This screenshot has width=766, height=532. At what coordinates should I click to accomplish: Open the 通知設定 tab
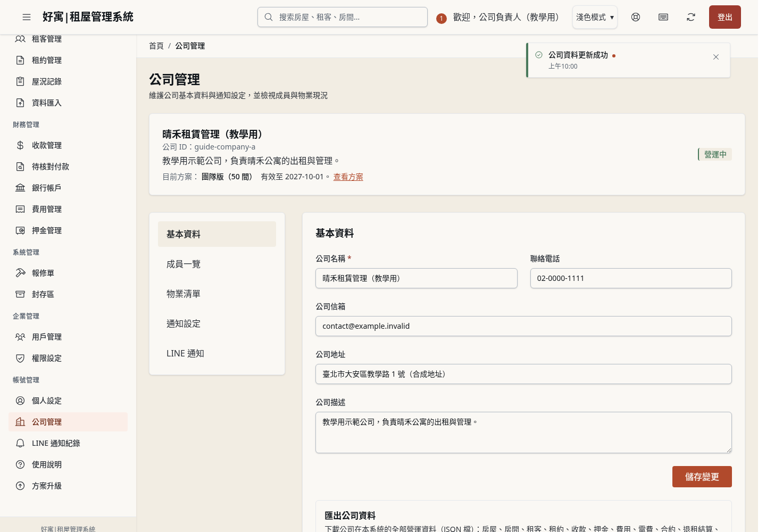point(217,323)
